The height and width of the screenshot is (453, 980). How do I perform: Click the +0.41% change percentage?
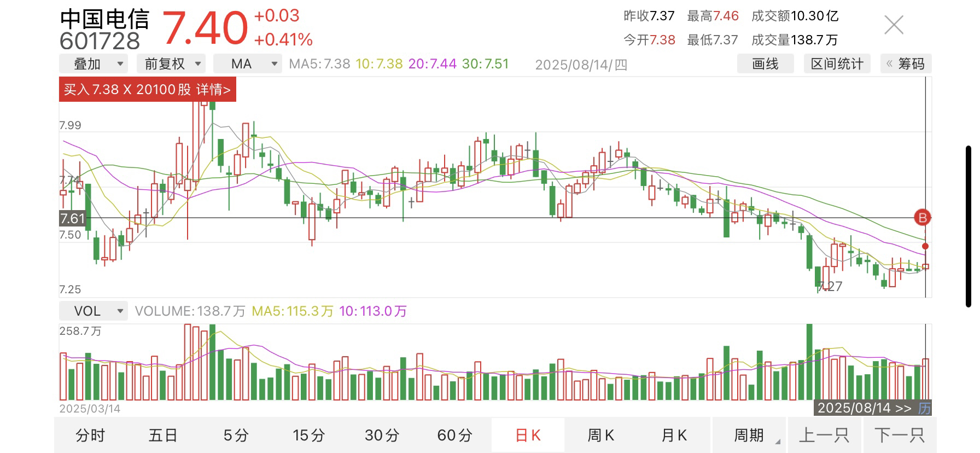tap(283, 39)
